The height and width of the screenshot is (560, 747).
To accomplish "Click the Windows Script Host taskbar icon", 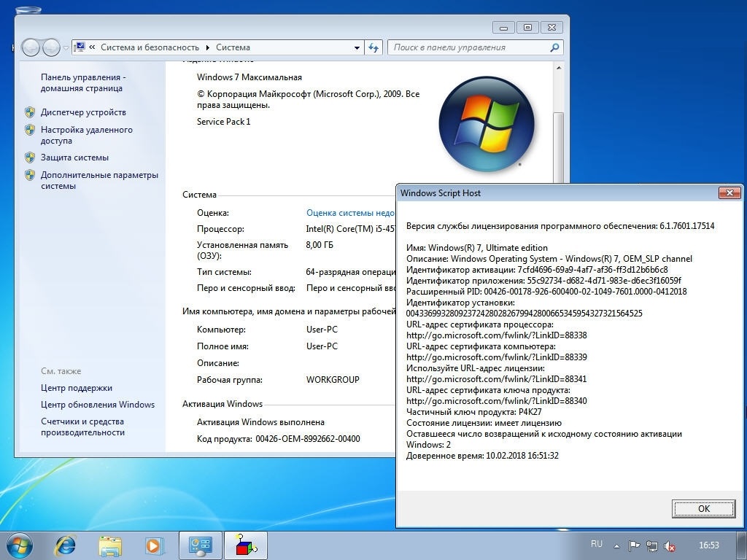I will [x=245, y=545].
